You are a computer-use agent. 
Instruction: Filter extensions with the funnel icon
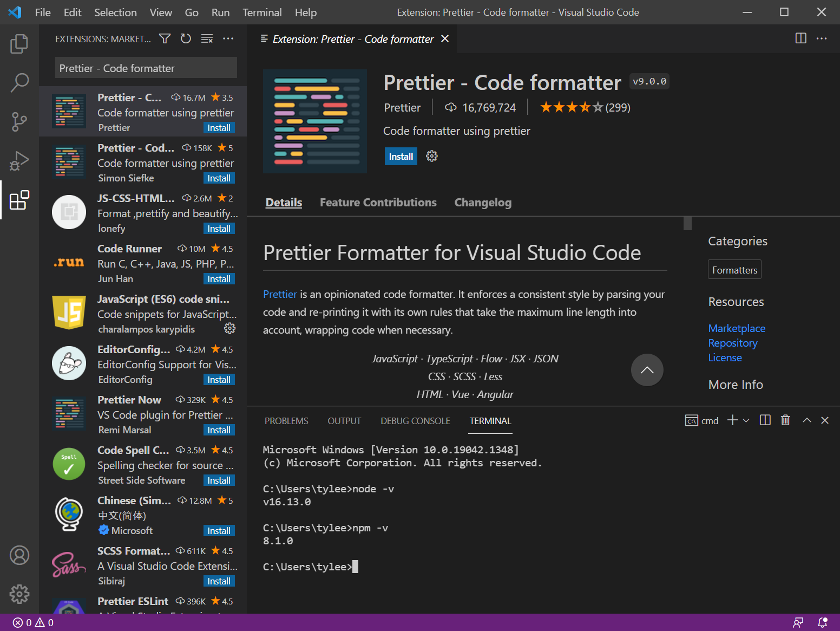[x=165, y=38]
